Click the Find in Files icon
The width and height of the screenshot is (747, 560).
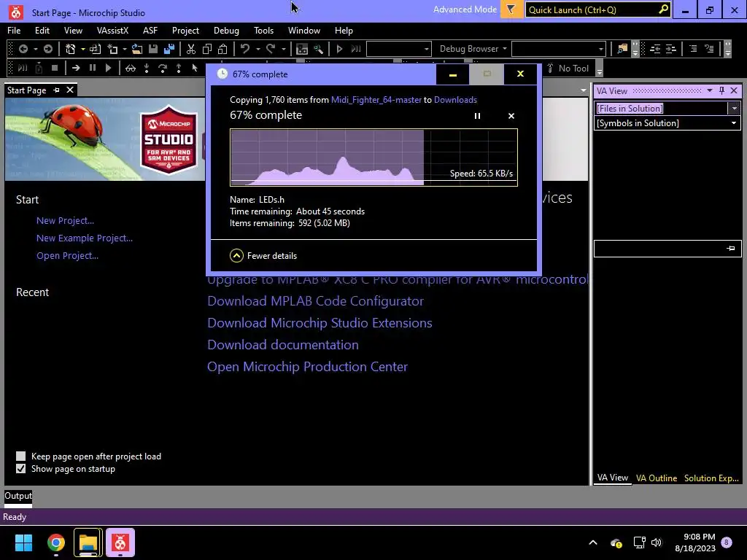[622, 49]
